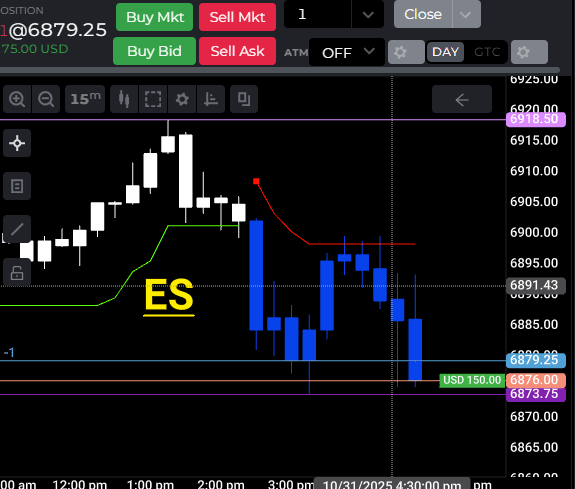Expand the Close button dropdown arrow

(x=466, y=15)
